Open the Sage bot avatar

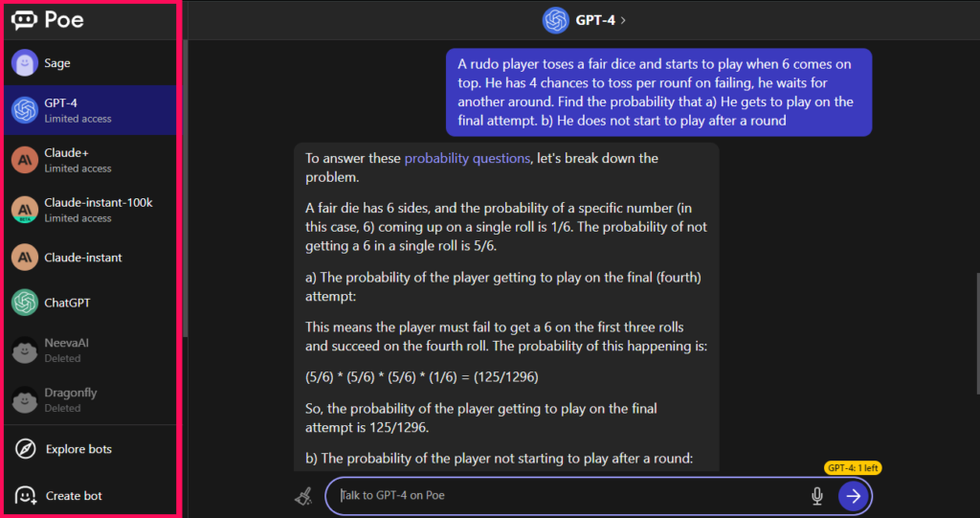tap(25, 62)
